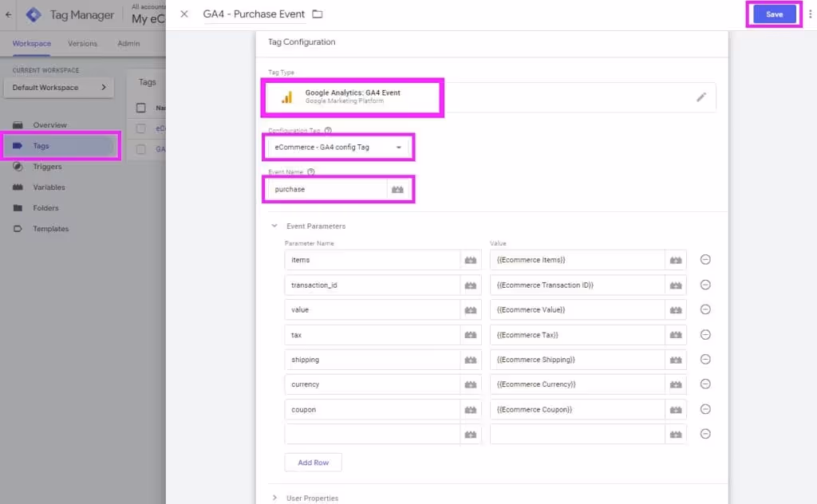817x504 pixels.
Task: Insert variable for coupon parameter name
Action: 471,410
